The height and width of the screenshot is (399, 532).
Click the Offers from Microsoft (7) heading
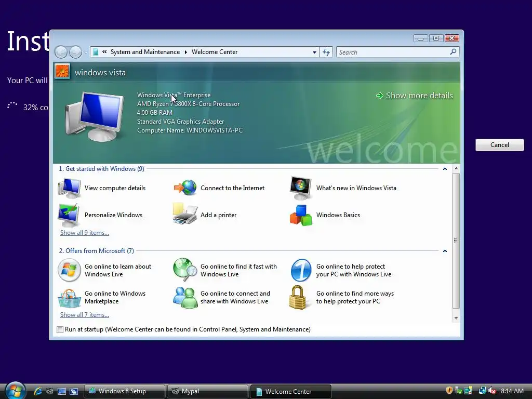tap(96, 251)
